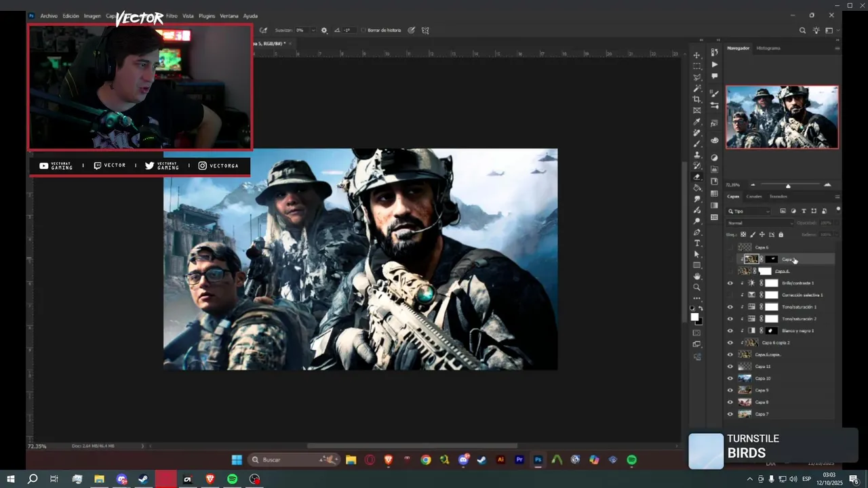Viewport: 868px width, 488px height.
Task: Open the Ventana menu
Action: pos(229,16)
